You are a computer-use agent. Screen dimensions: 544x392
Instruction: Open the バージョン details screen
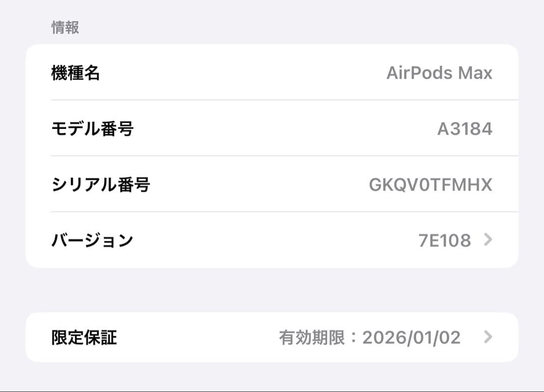(x=272, y=240)
